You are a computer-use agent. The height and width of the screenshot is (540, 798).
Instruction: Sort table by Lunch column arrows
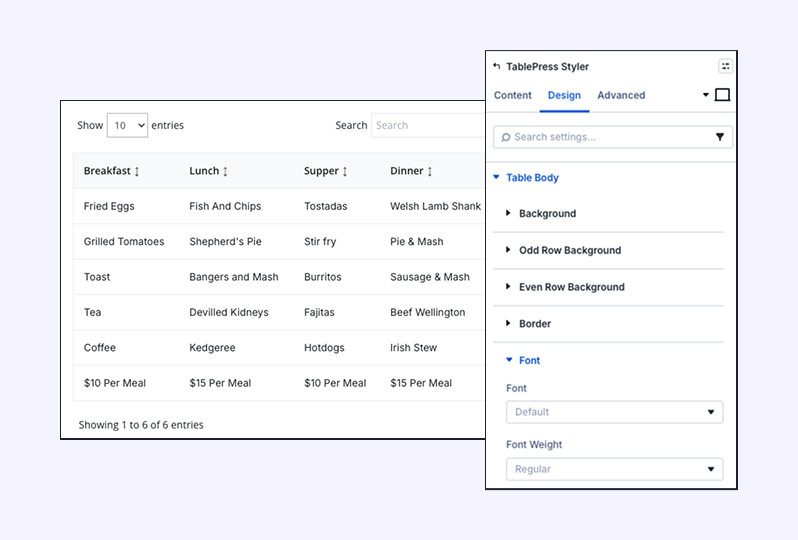pyautogui.click(x=225, y=172)
